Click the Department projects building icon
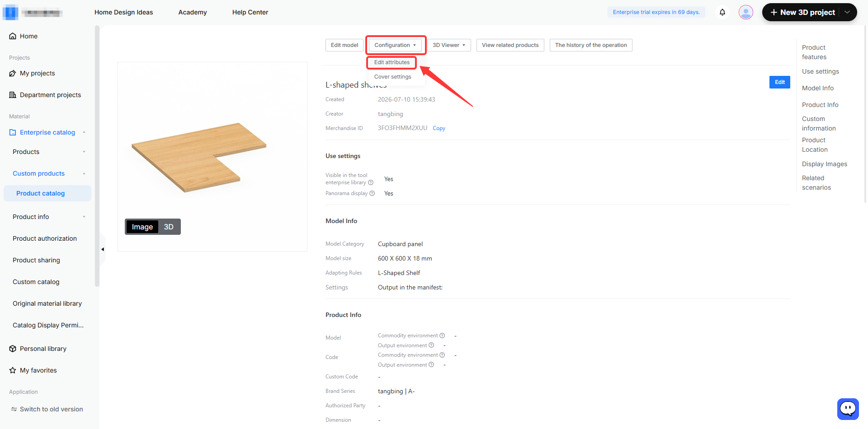 (x=13, y=95)
